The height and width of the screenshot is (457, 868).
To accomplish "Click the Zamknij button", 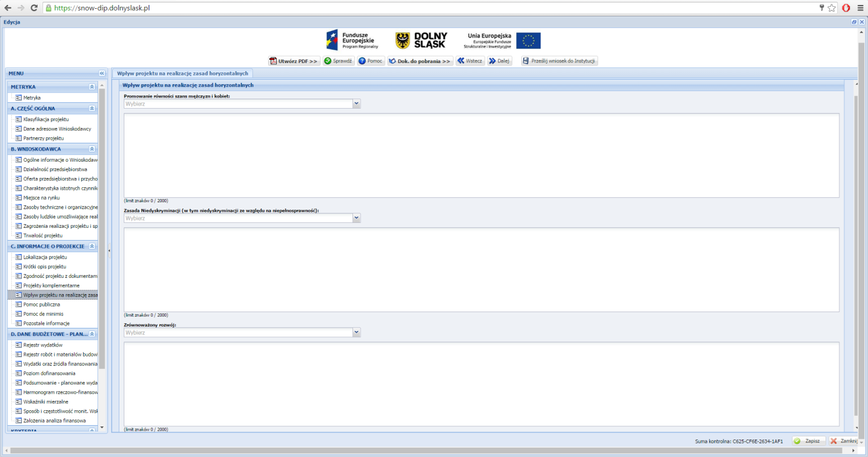I will coord(843,441).
